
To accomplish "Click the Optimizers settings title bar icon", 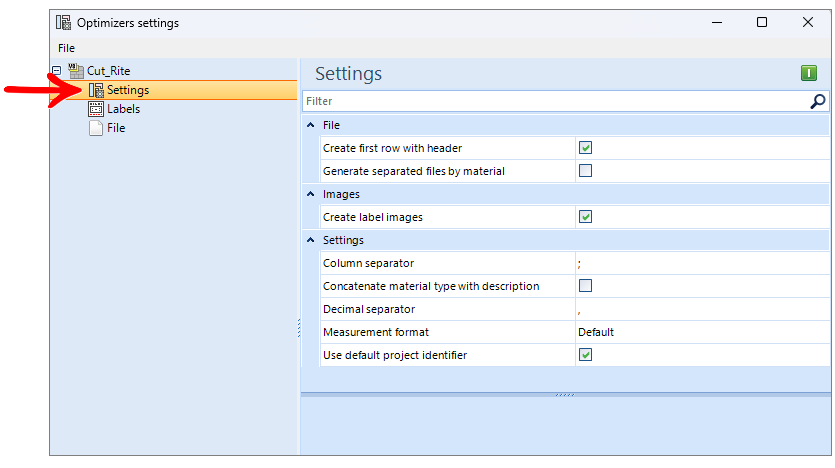I will pos(63,22).
